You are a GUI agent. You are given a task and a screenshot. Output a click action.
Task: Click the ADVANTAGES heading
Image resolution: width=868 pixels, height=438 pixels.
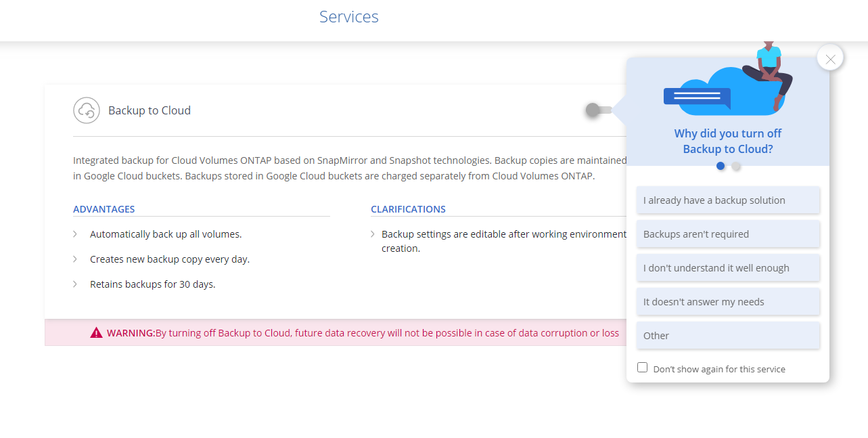click(104, 209)
